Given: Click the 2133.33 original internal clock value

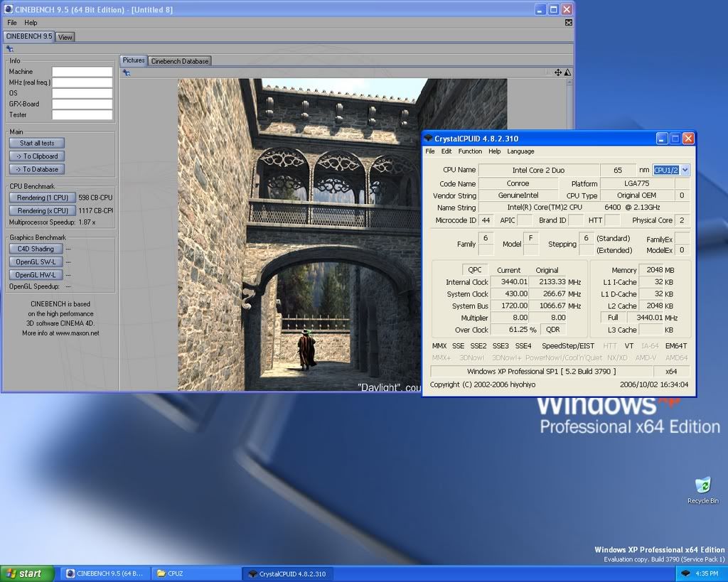Looking at the screenshot, I should [x=548, y=282].
